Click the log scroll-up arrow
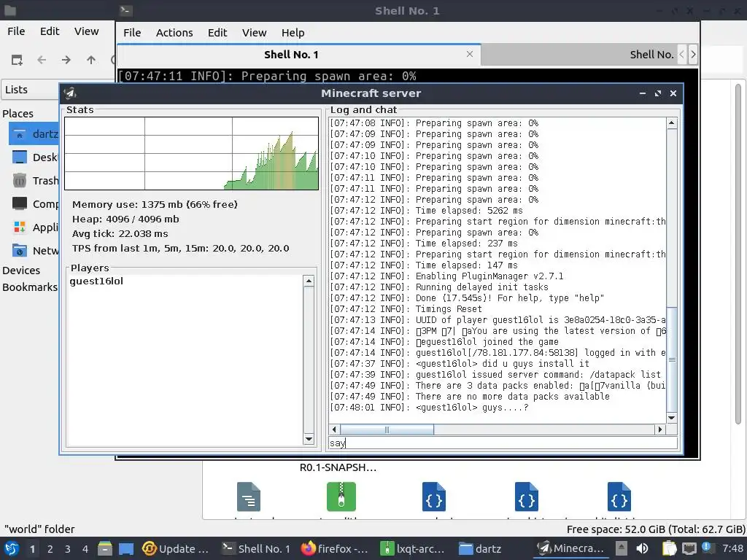 (672, 122)
